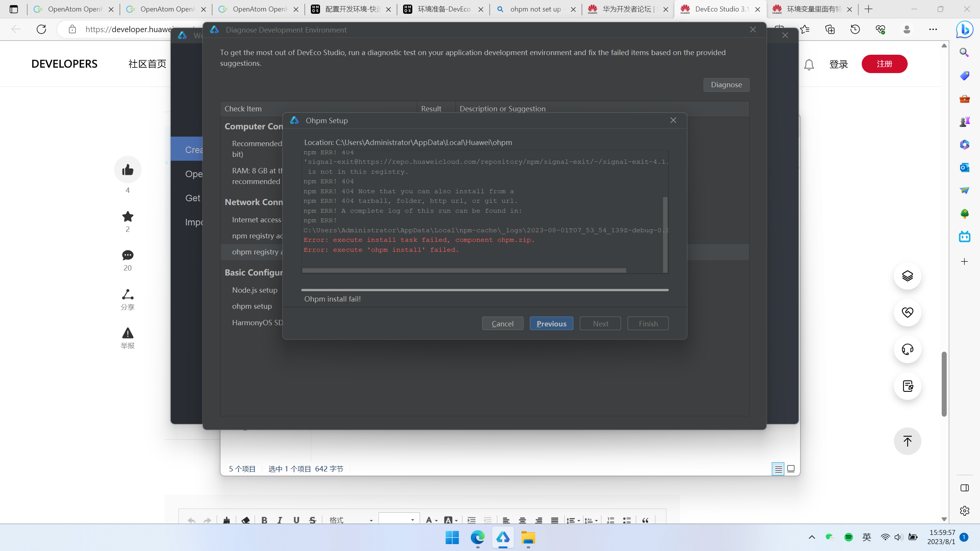Click the horizontal scrollbar in the log

pyautogui.click(x=464, y=270)
